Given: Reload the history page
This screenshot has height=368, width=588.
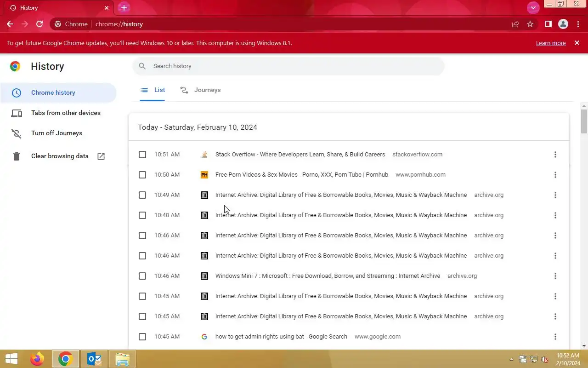Looking at the screenshot, I should [40, 24].
